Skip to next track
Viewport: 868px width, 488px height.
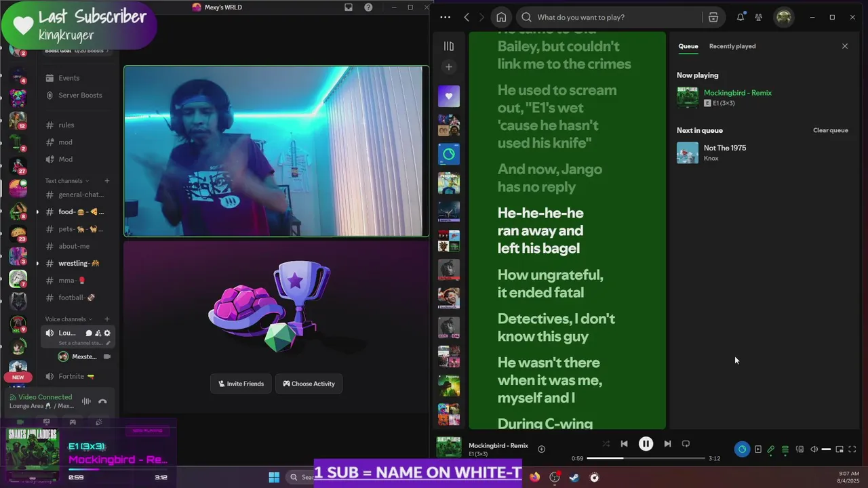(667, 444)
